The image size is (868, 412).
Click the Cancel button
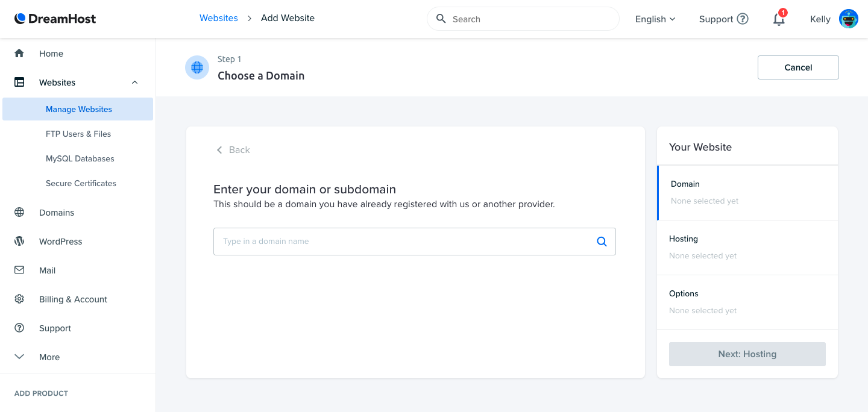(x=798, y=67)
